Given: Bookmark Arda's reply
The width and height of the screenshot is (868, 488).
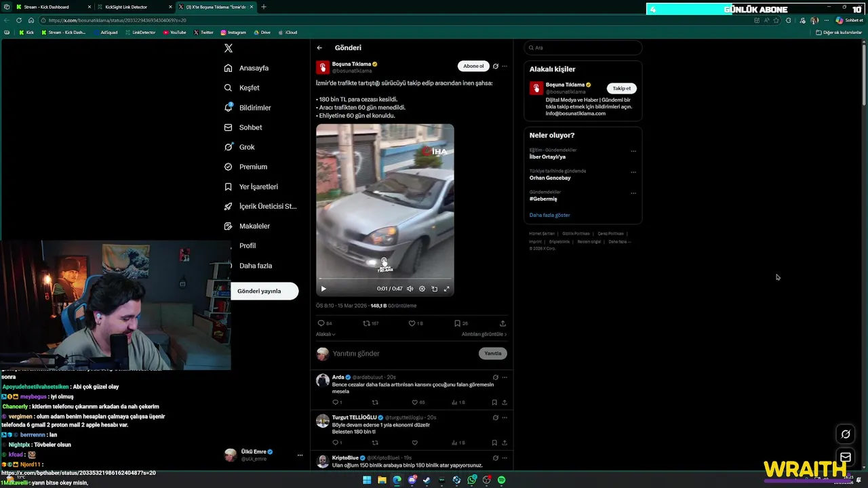Looking at the screenshot, I should pos(494,403).
